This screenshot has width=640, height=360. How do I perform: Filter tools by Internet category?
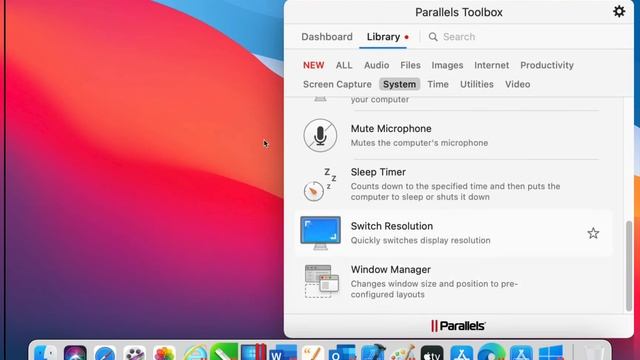(x=491, y=65)
